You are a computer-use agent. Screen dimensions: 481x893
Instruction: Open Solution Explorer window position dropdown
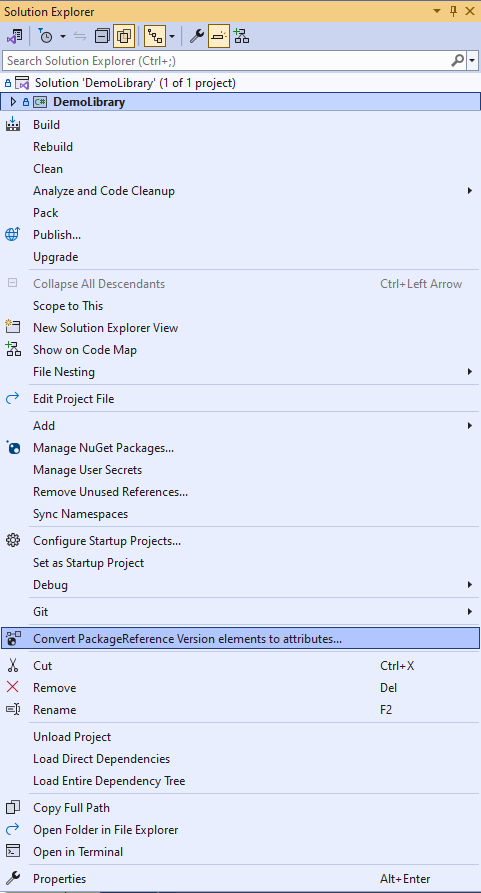pyautogui.click(x=437, y=11)
